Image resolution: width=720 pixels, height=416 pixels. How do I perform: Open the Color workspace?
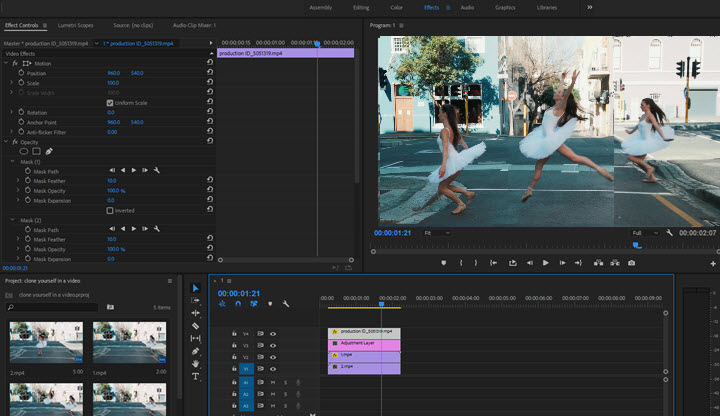click(x=394, y=7)
